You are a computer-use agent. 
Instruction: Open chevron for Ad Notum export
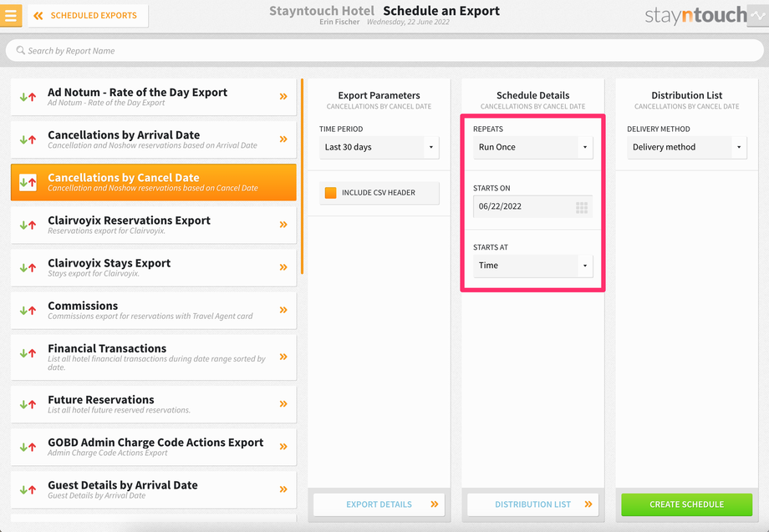coord(283,97)
